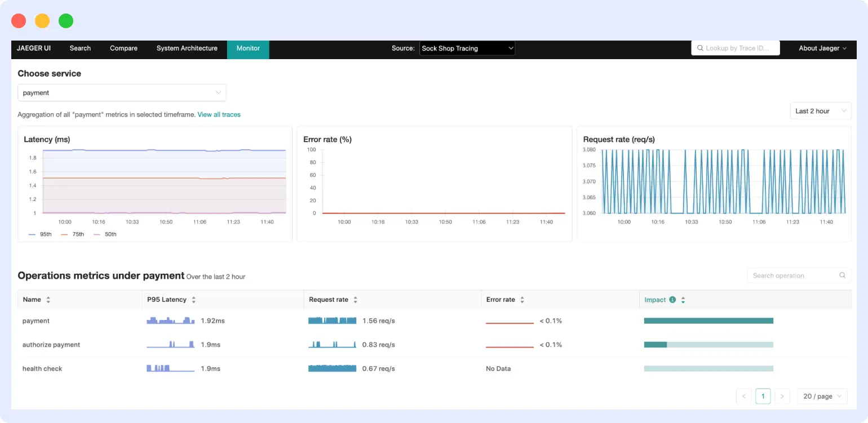868x423 pixels.
Task: Click the P95 Latency column header
Action: 223,300
